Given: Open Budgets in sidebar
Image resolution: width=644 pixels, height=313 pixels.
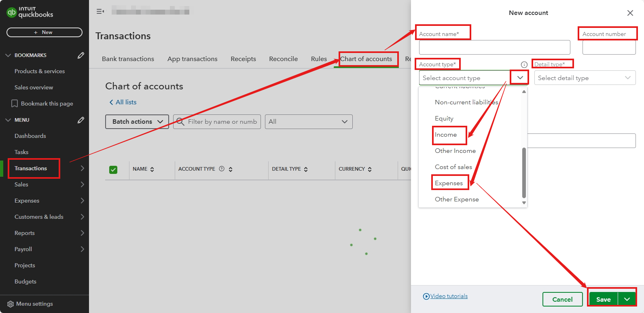Looking at the screenshot, I should (x=25, y=281).
